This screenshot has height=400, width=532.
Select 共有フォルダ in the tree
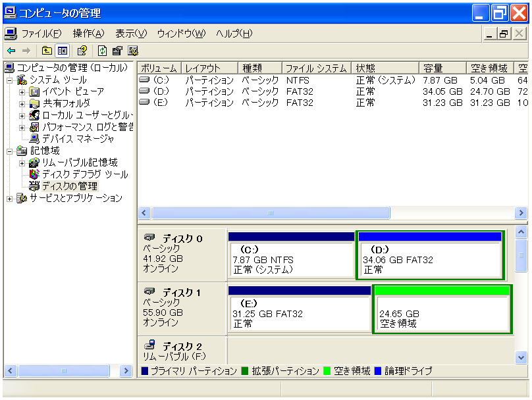(x=66, y=103)
